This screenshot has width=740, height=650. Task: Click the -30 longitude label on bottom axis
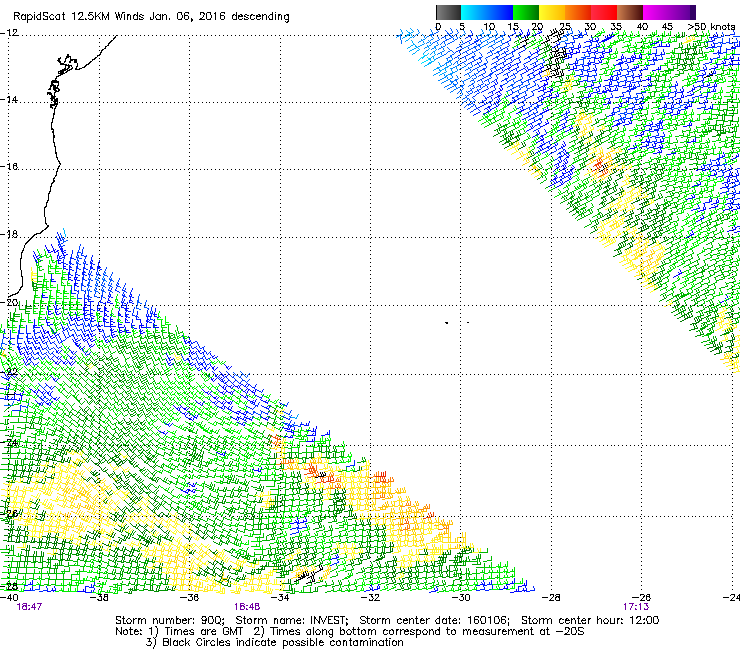(461, 598)
